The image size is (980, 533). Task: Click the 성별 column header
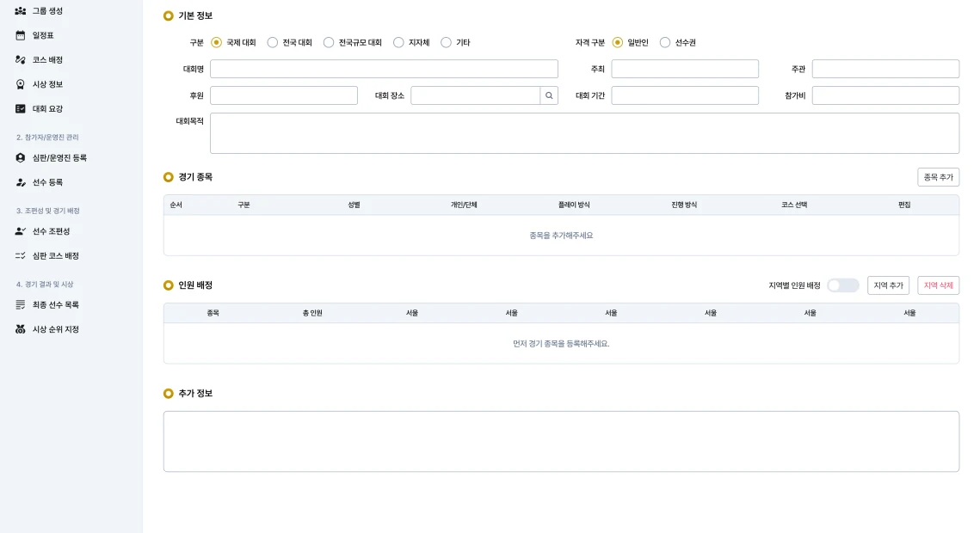[x=354, y=205]
